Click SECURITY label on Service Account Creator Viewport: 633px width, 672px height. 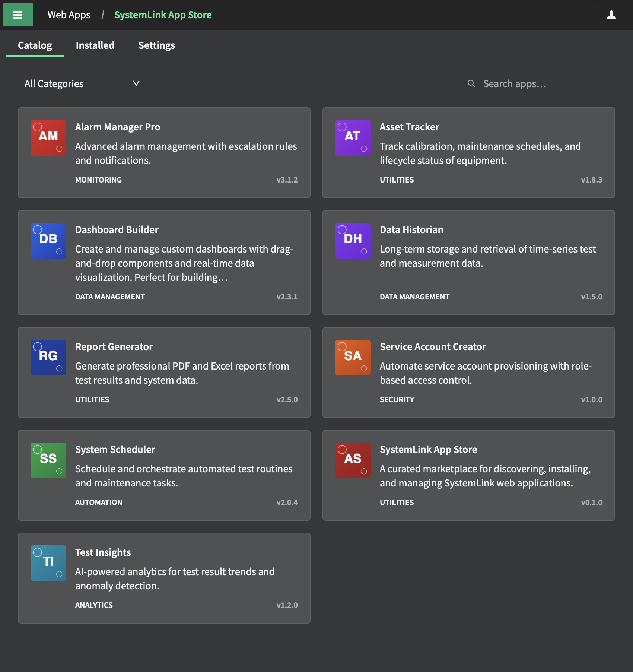397,400
